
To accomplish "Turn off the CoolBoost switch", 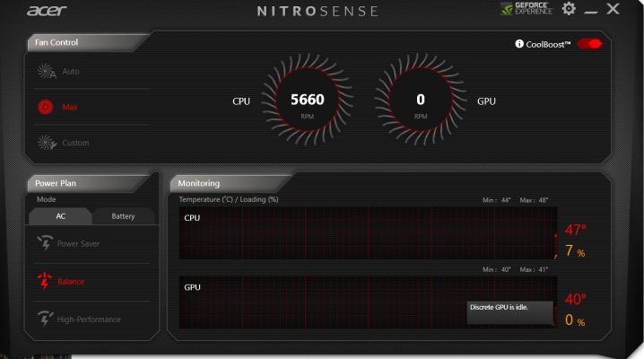I will coord(589,44).
